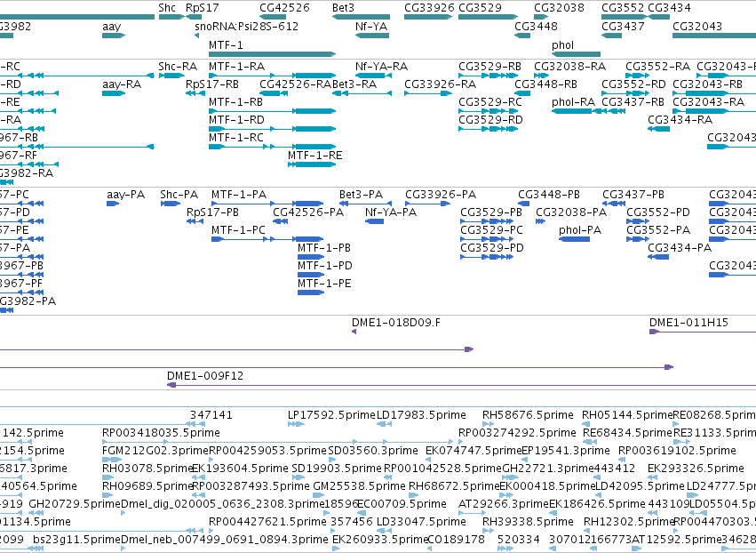Click the Shc-PA protein label
Image resolution: width=756 pixels, height=553 pixels.
coord(179,195)
